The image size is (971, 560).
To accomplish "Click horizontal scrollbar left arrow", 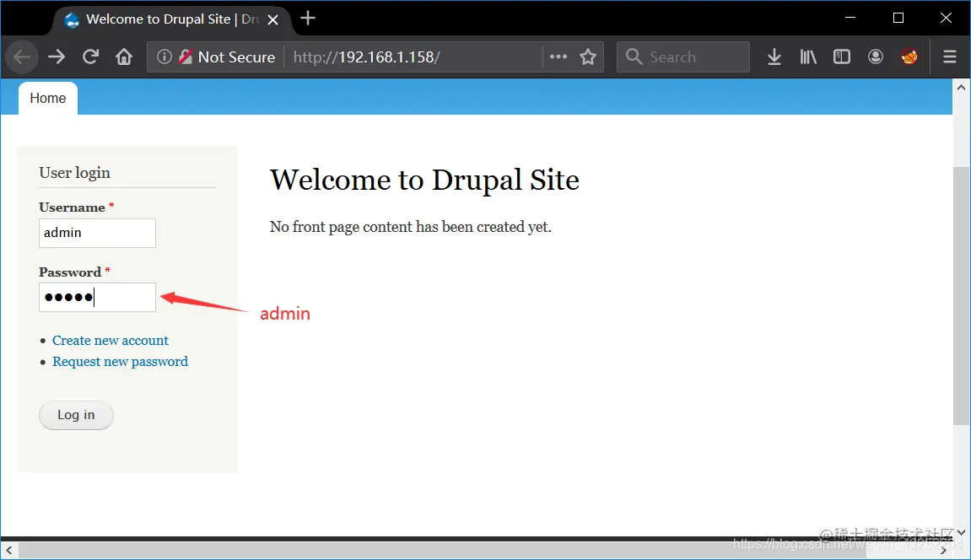I will point(8,550).
